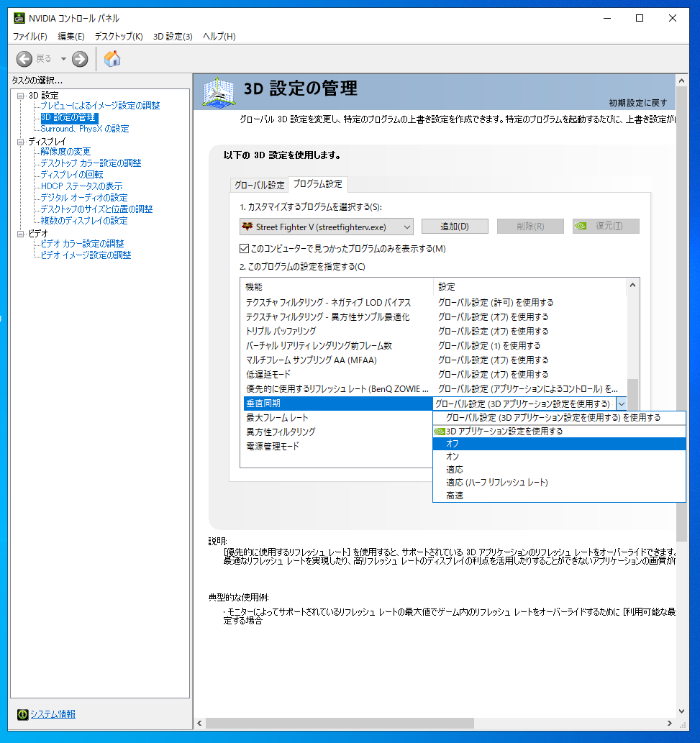This screenshot has height=743, width=700.
Task: Open the 編集(E) menu
Action: [71, 37]
